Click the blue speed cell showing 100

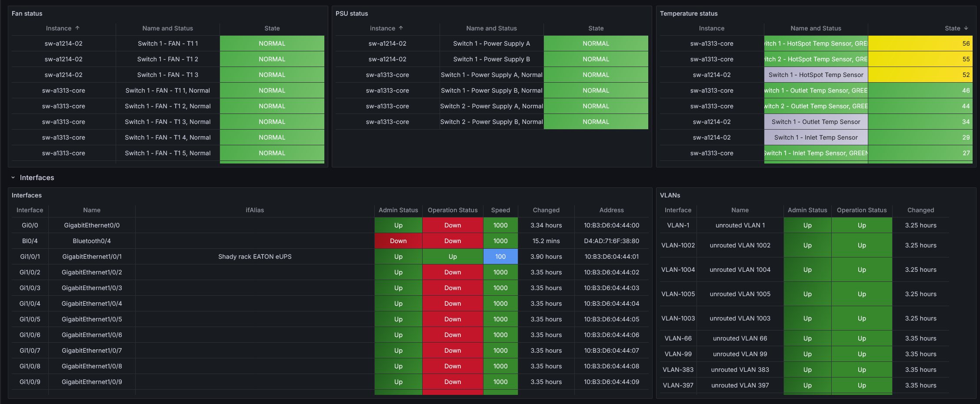tap(500, 257)
